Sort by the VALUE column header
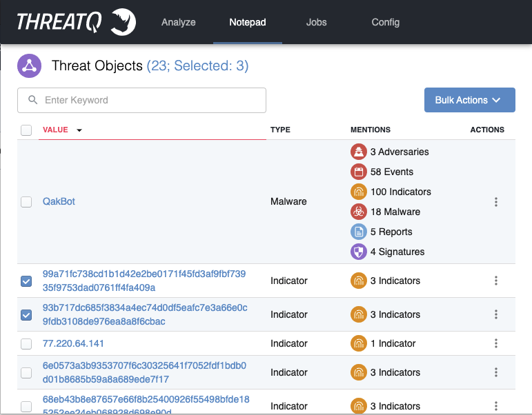532x415 pixels. coord(55,130)
